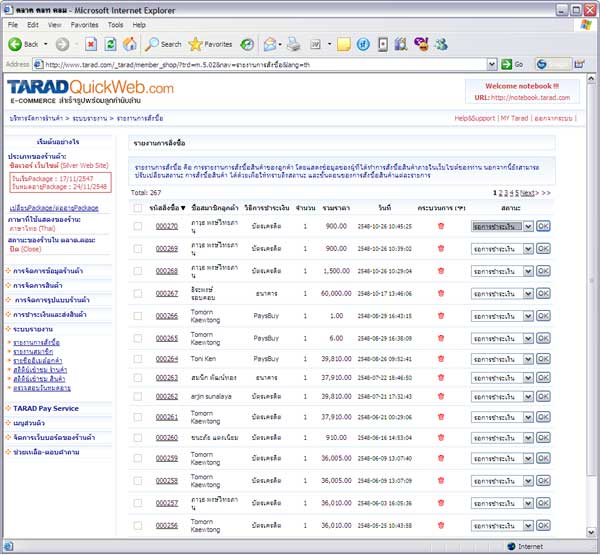This screenshot has width=600, height=555.
Task: Delete order 000261 using red trash icon
Action: pos(441,417)
